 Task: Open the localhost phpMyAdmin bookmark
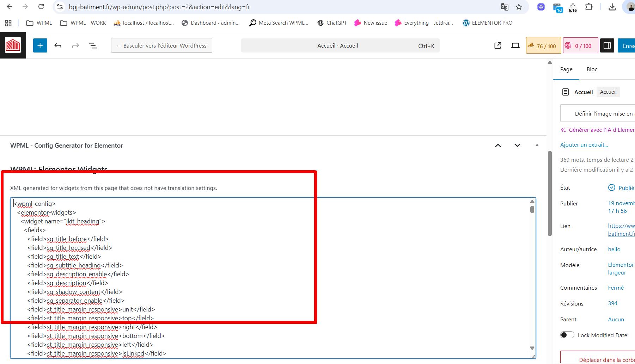(144, 23)
